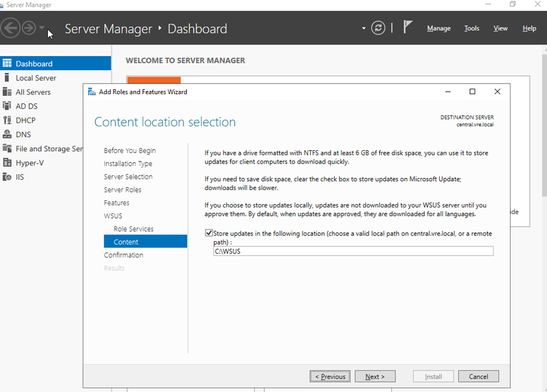This screenshot has width=547, height=392.
Task: Cancel the Add Roles wizard
Action: [478, 376]
